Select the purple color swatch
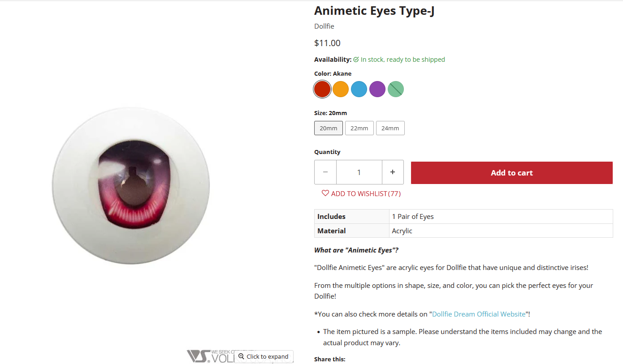 [x=377, y=89]
